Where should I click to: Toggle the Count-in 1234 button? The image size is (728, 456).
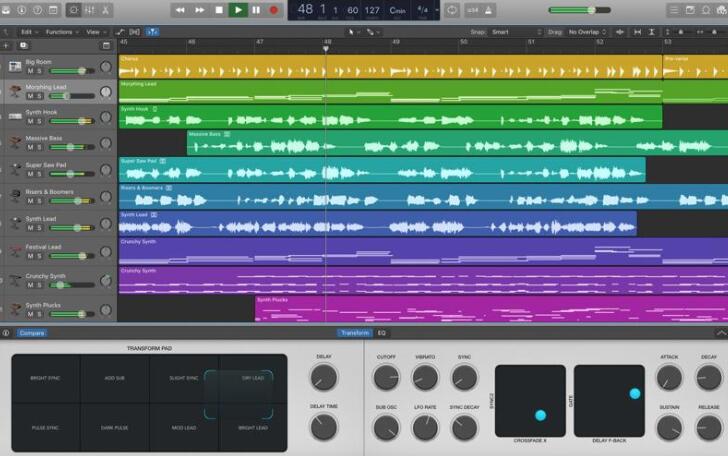(472, 10)
